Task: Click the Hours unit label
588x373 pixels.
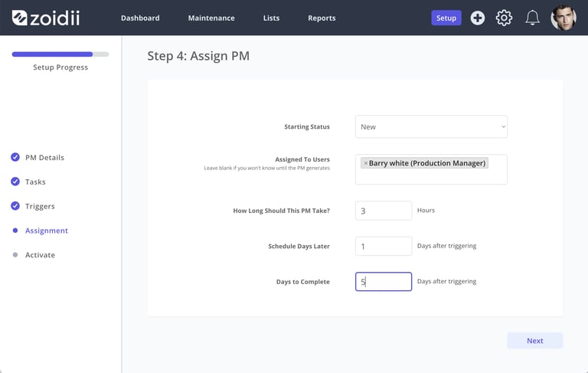Action: point(426,210)
